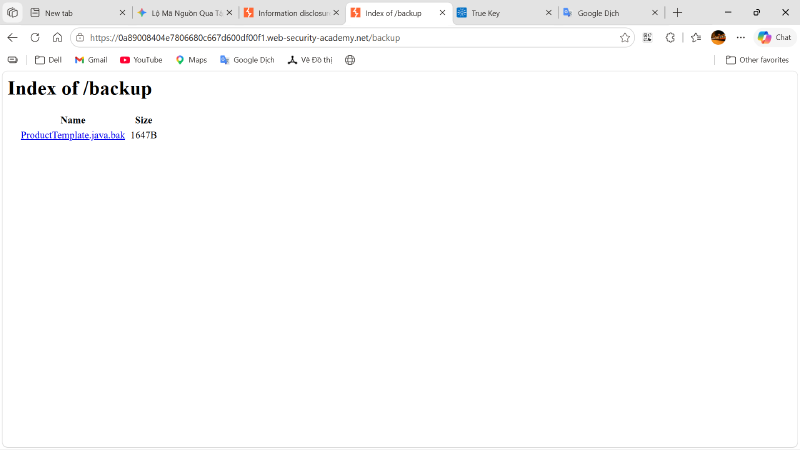This screenshot has height=450, width=800.
Task: Open a new browser tab
Action: pyautogui.click(x=678, y=13)
